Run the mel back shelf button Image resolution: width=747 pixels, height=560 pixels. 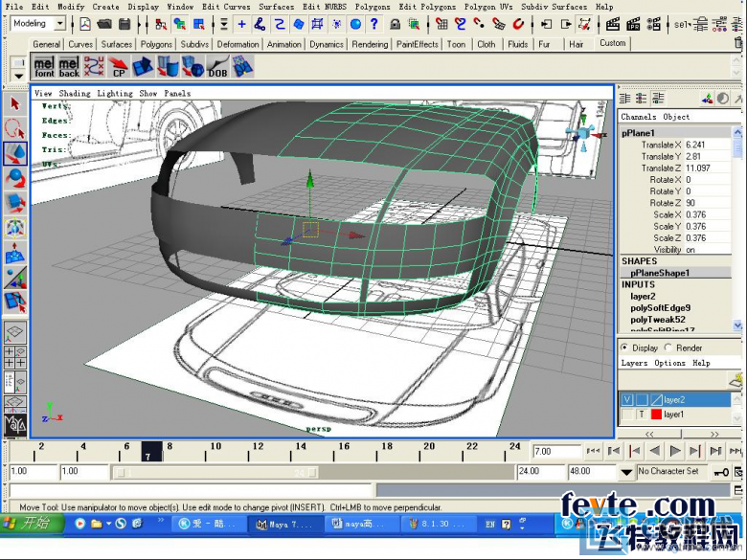pos(69,67)
